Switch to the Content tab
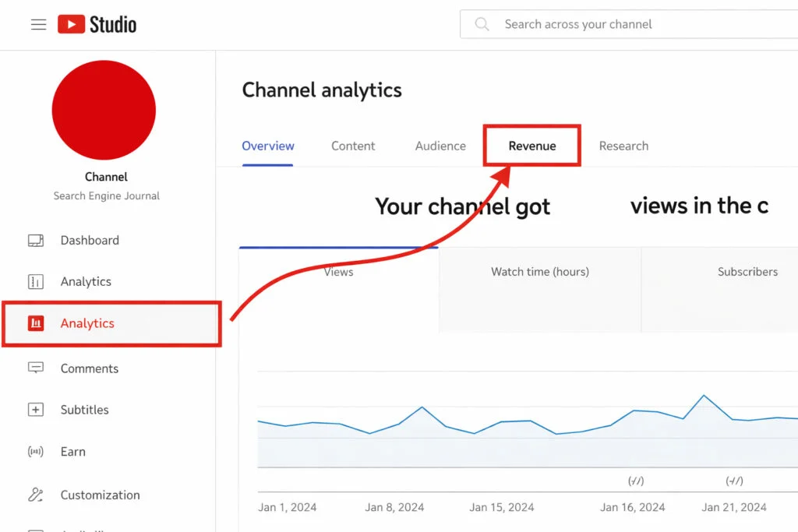 click(x=353, y=146)
